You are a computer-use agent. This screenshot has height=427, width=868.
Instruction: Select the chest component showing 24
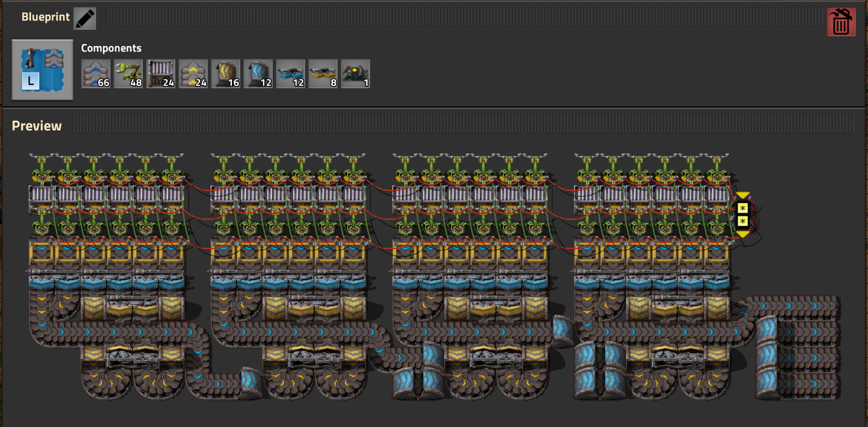tap(161, 73)
